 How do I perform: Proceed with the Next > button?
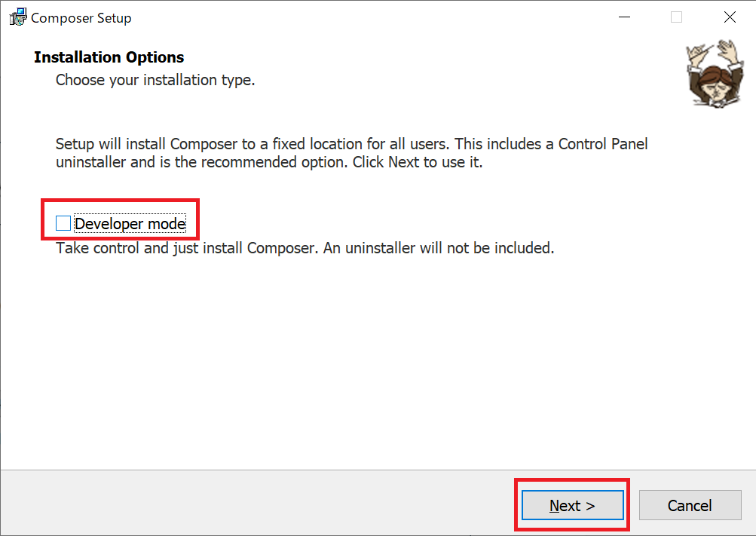pyautogui.click(x=572, y=505)
